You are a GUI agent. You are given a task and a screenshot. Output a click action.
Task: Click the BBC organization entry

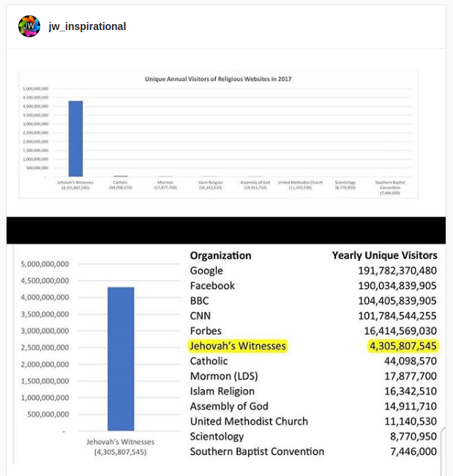[x=201, y=301]
